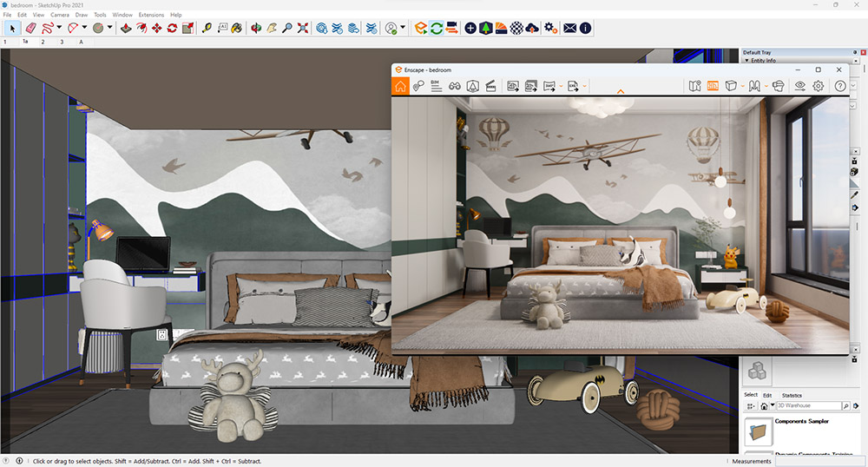Activate the Push/Pull tool
The height and width of the screenshot is (467, 868).
[126, 28]
